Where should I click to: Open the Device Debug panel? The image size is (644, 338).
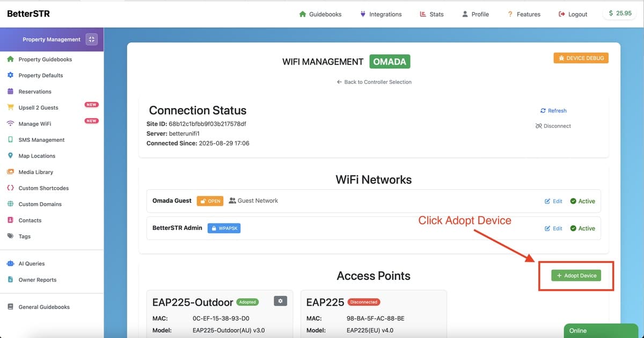(581, 58)
